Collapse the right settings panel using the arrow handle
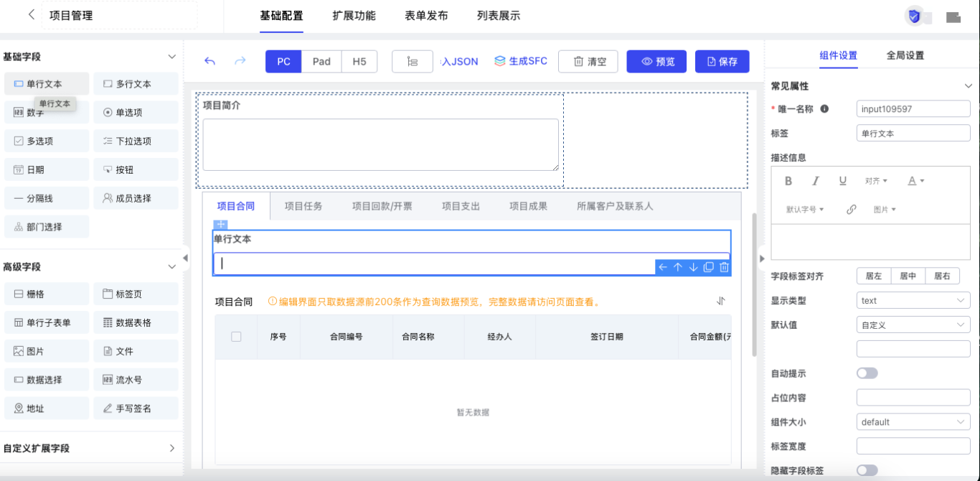980x481 pixels. 761,258
